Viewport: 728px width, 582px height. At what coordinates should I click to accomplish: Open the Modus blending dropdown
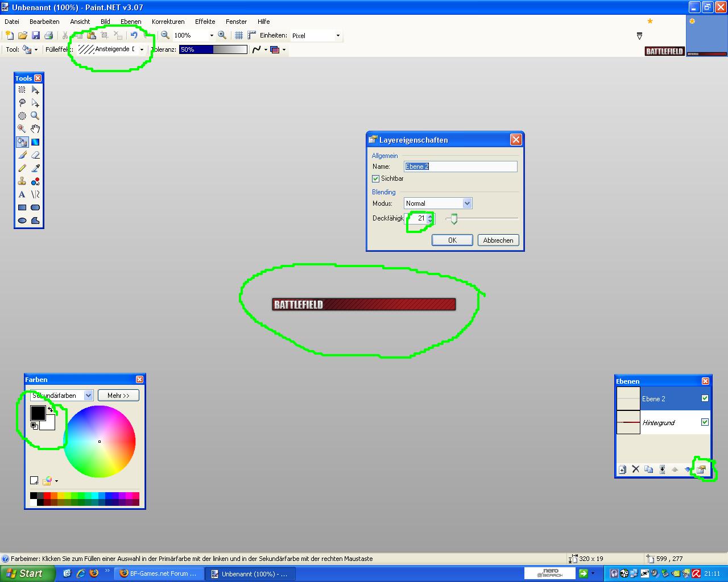tap(438, 203)
